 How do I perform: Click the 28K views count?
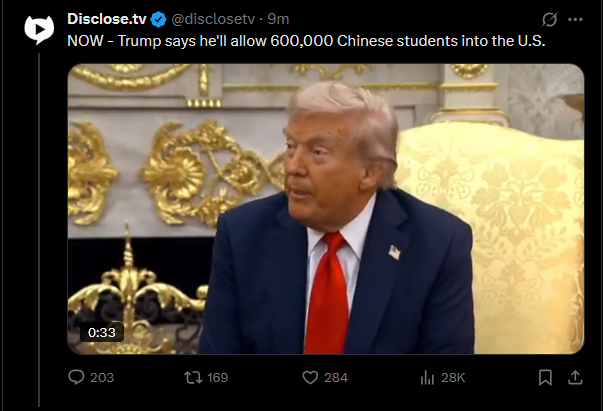pyautogui.click(x=453, y=378)
